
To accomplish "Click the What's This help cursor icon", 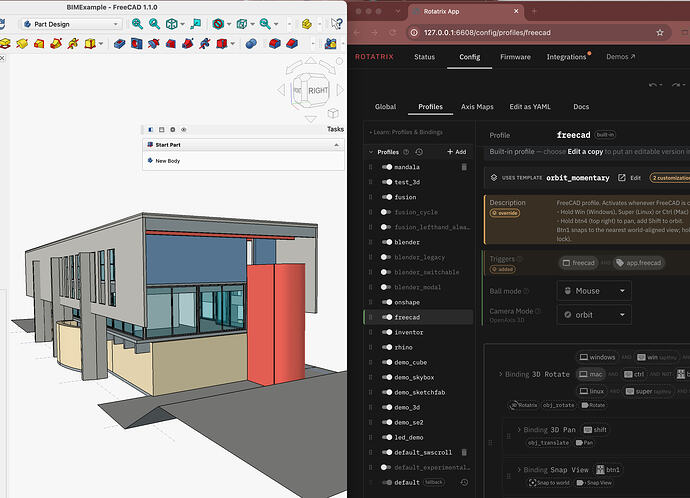I will click(336, 24).
